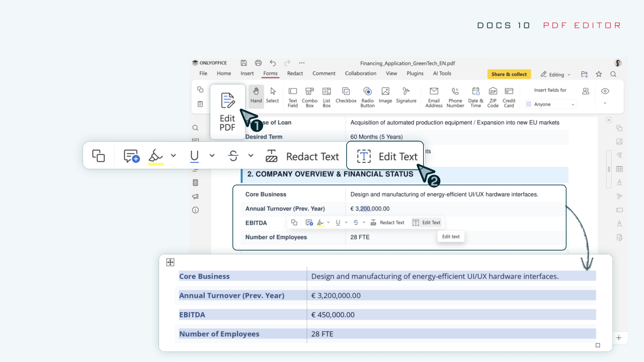The height and width of the screenshot is (362, 644).
Task: Add a Date & Time field
Action: (475, 97)
